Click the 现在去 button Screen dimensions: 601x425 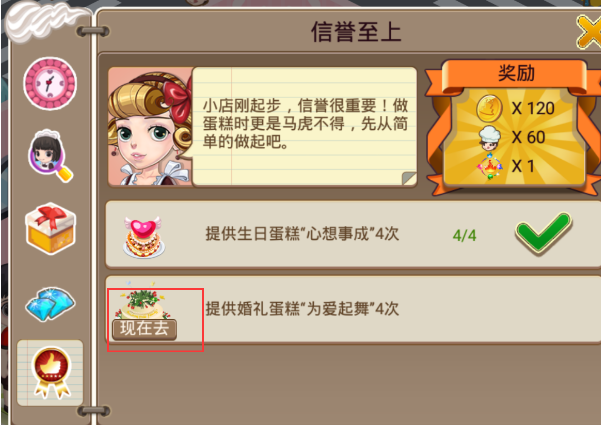(x=145, y=329)
